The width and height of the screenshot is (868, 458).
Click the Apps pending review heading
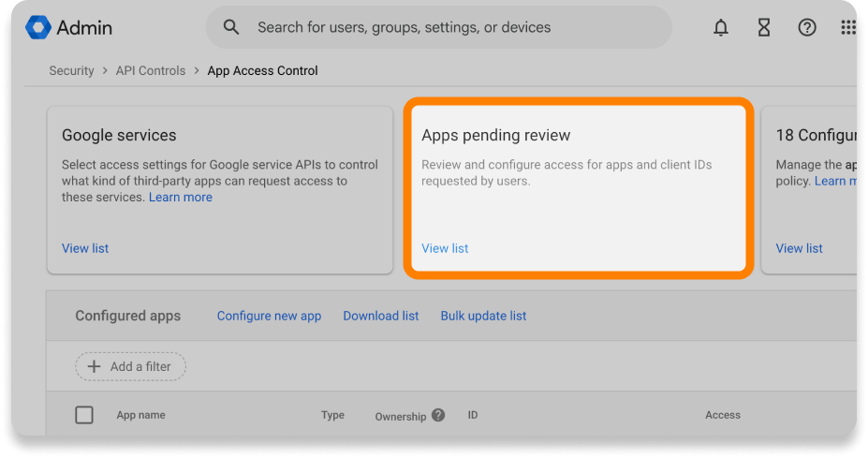click(x=496, y=135)
